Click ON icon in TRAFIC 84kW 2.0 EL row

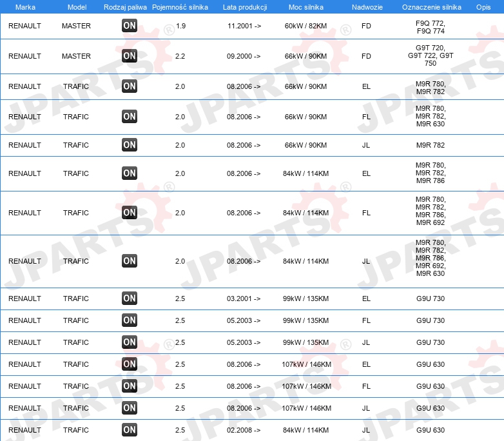(130, 173)
